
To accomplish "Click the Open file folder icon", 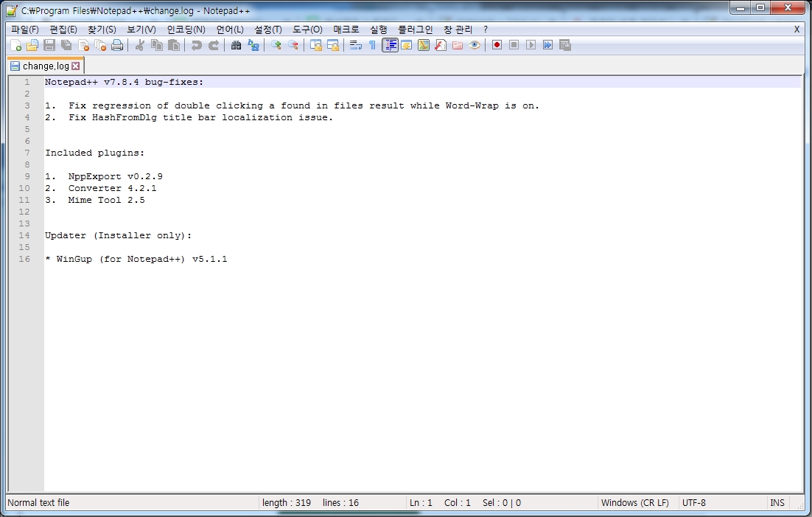I will [x=32, y=45].
